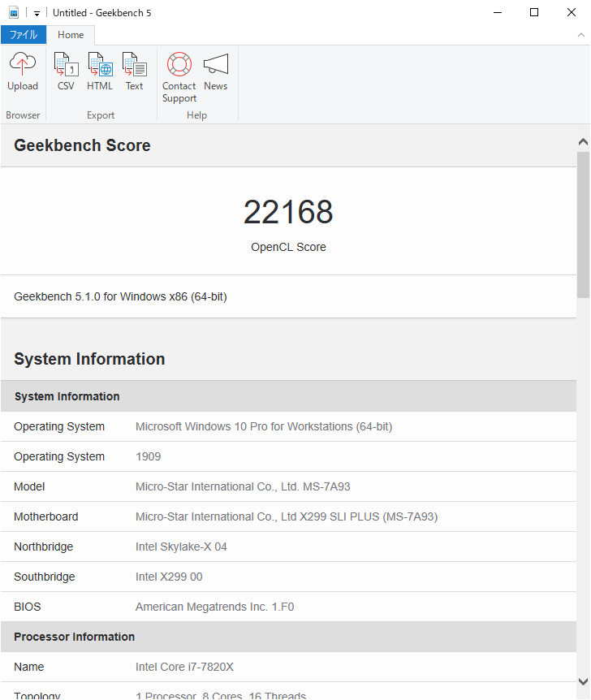This screenshot has height=700, width=591.
Task: Click the BIOS American Megatrends Inc. value
Action: 214,607
